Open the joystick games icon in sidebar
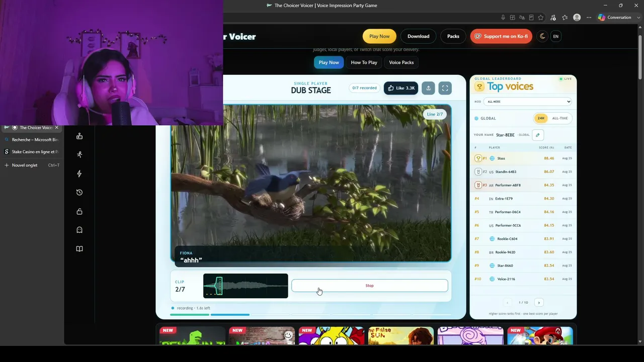This screenshot has height=362, width=644. pos(79,136)
